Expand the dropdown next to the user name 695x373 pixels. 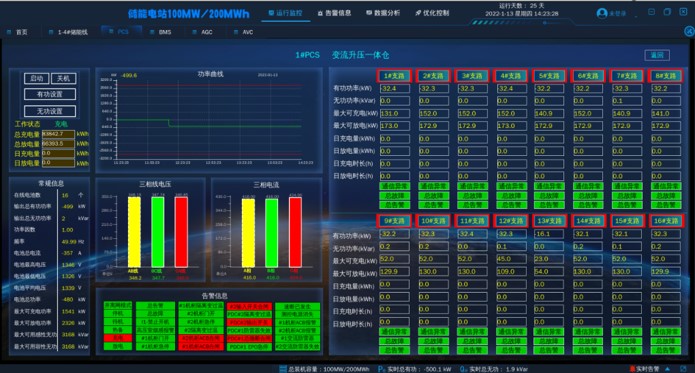point(636,16)
